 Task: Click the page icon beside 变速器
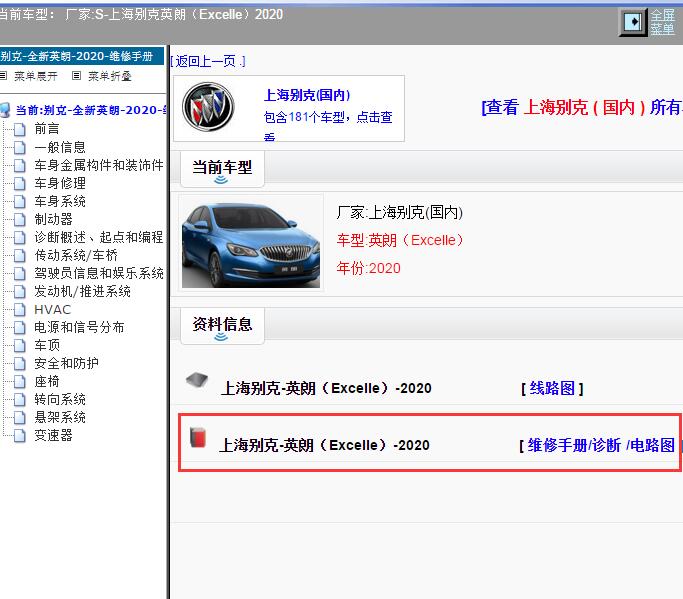20,436
